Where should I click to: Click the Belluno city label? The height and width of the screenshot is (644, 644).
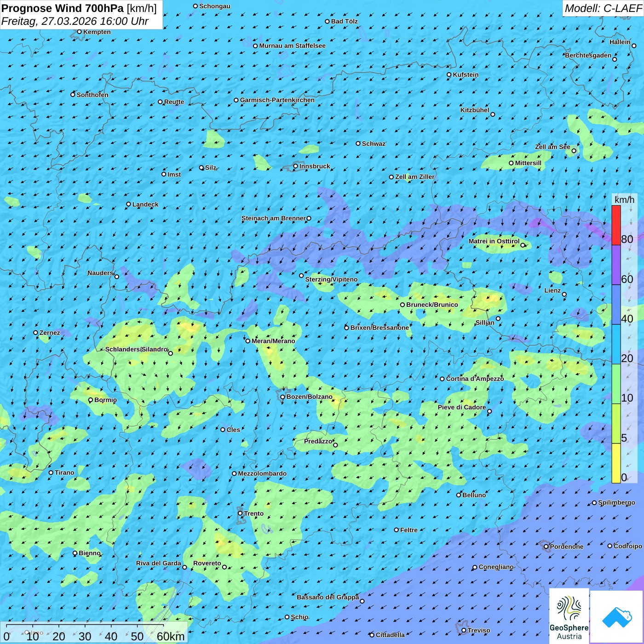474,495
